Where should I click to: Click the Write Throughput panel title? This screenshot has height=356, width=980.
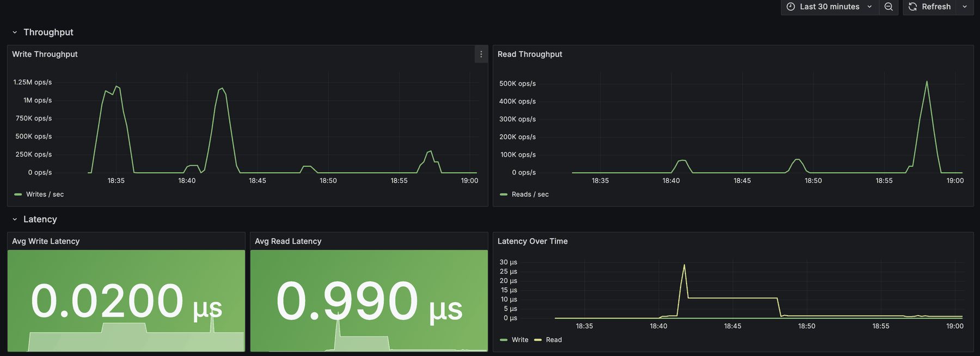coord(45,54)
